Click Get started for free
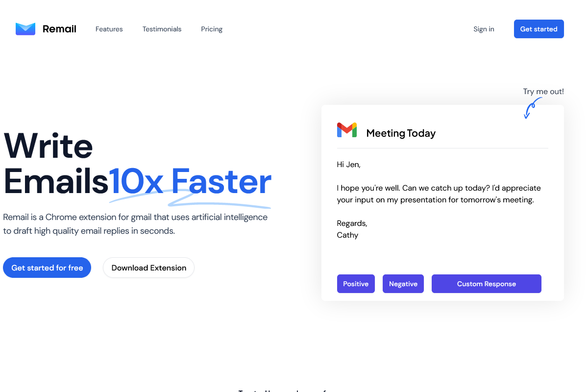 point(47,268)
